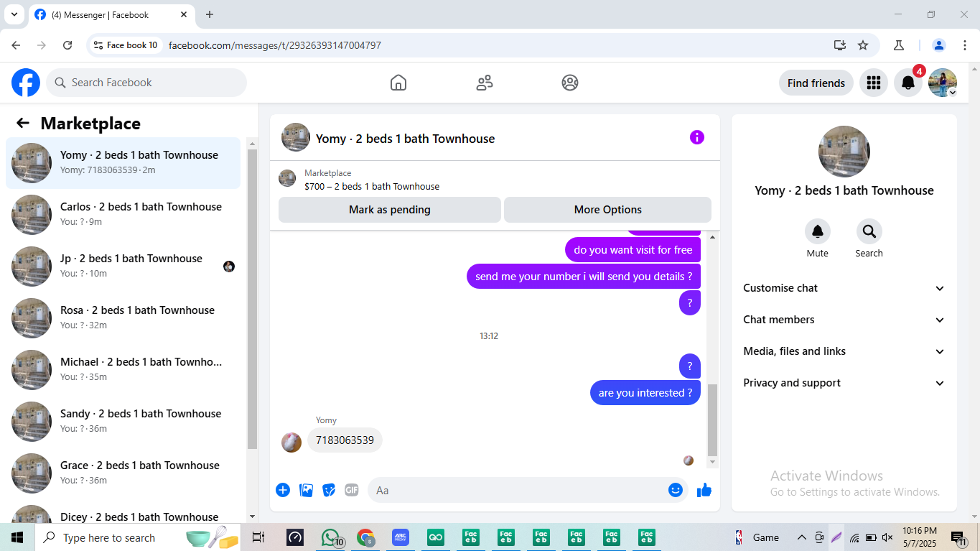Click the back arrow next to Marketplace
980x551 pixels.
tap(23, 123)
